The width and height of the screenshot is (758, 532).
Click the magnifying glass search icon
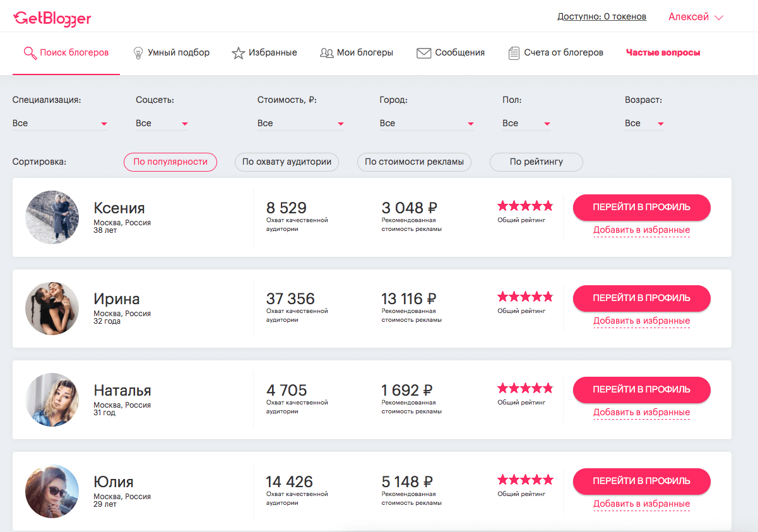point(30,53)
